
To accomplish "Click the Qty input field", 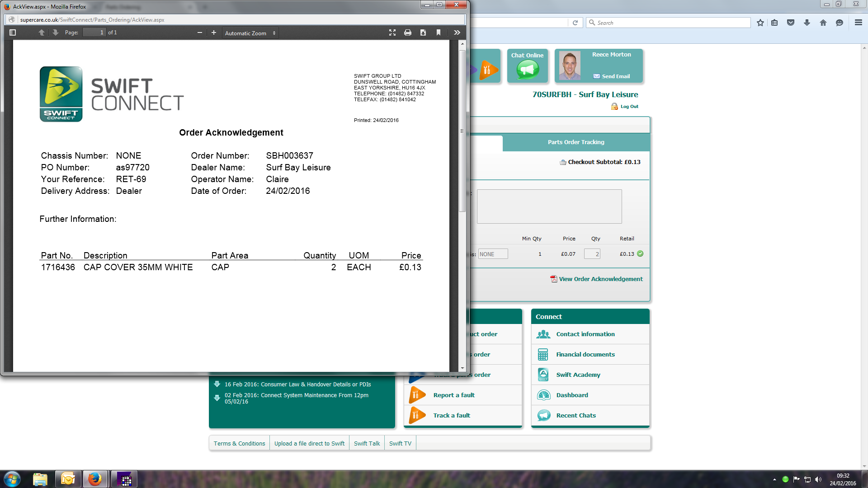I will (592, 254).
